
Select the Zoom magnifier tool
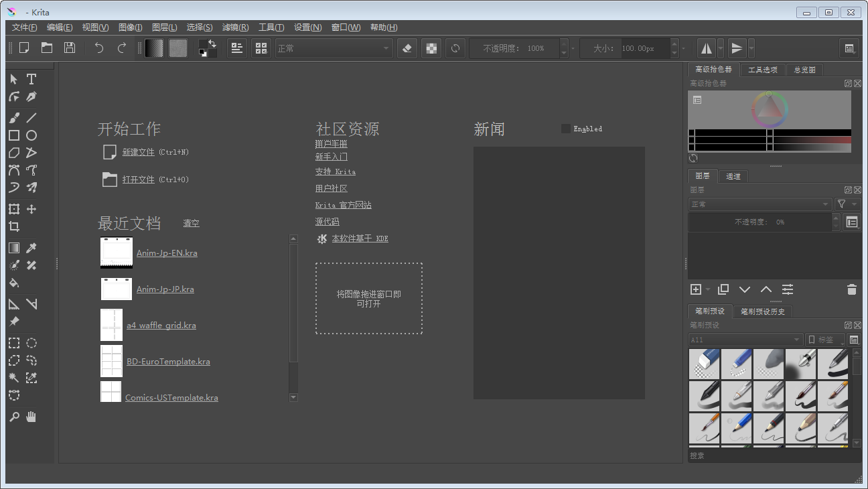(14, 417)
